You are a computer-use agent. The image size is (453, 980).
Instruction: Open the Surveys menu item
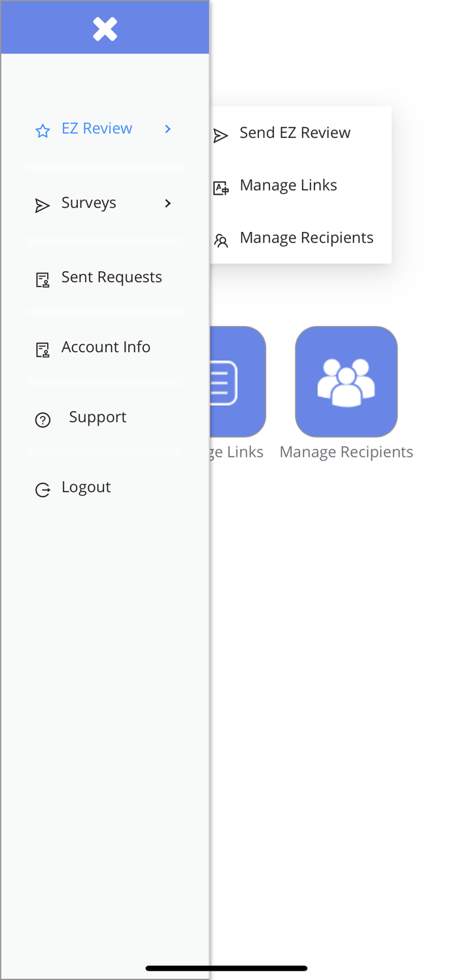89,203
